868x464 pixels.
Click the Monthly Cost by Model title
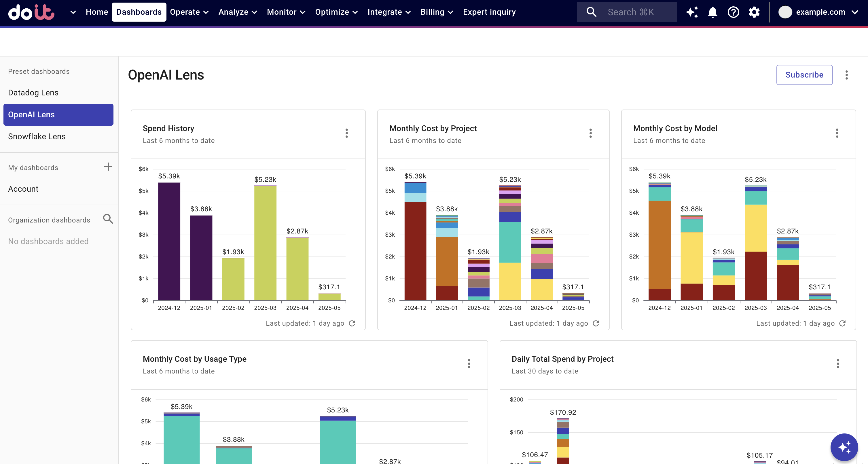675,129
